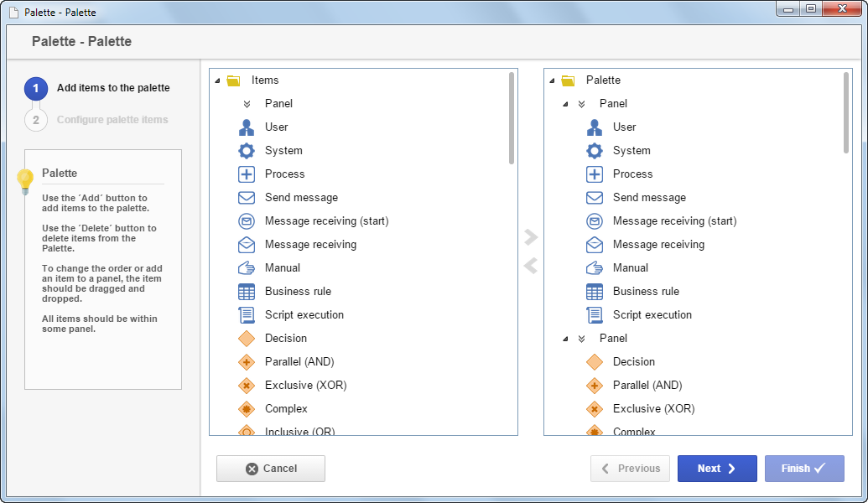Click Business rule table icon in Palette tree
The image size is (868, 503).
595,291
